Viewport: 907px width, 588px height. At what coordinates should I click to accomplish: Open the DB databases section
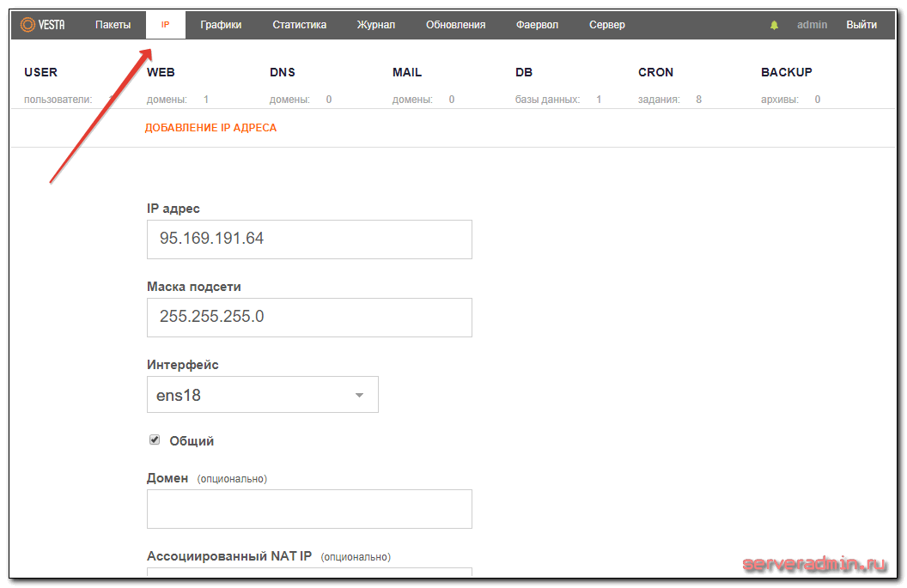point(523,72)
